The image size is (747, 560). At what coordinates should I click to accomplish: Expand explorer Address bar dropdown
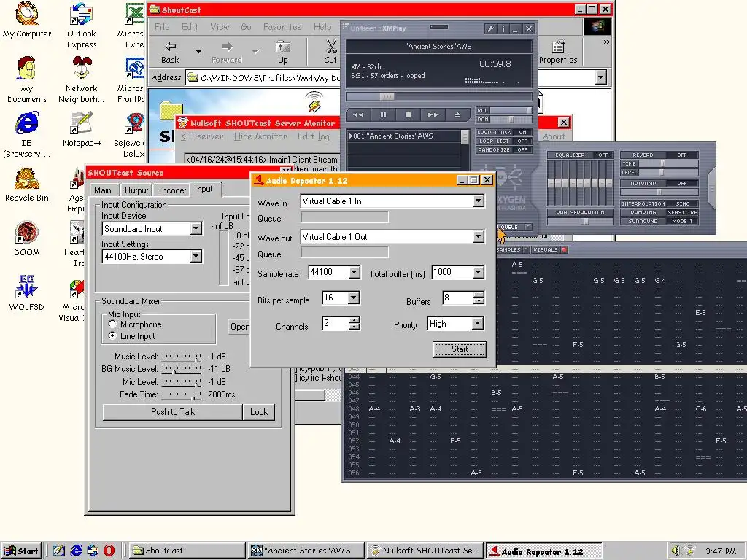[x=601, y=77]
